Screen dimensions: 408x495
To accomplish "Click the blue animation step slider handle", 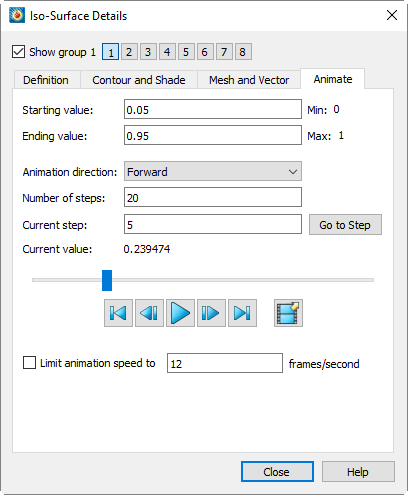I will point(107,280).
